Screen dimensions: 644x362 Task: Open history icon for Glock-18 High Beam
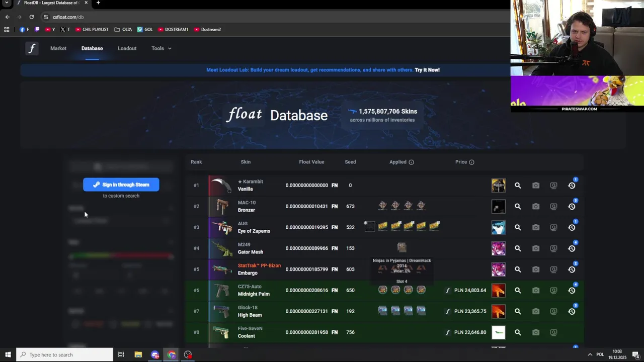point(572,311)
